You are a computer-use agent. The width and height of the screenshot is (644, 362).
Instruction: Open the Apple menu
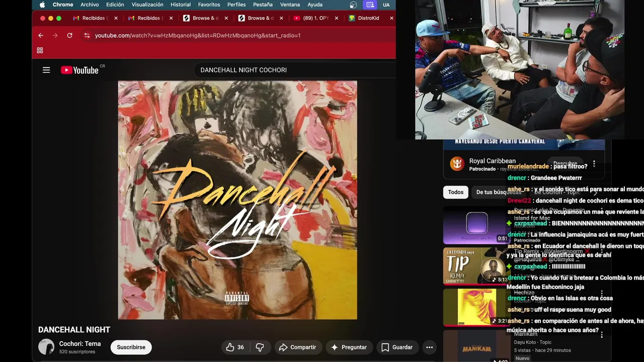tap(42, 5)
